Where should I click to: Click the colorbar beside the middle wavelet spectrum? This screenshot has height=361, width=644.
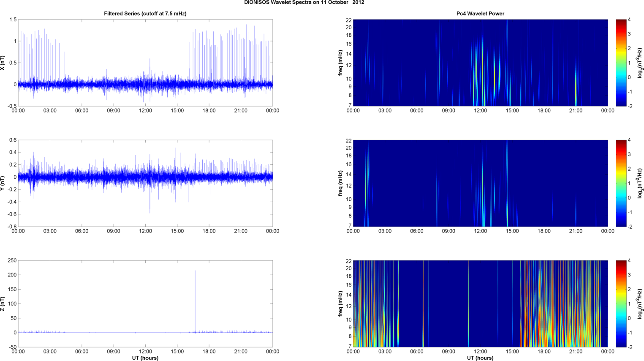point(621,183)
